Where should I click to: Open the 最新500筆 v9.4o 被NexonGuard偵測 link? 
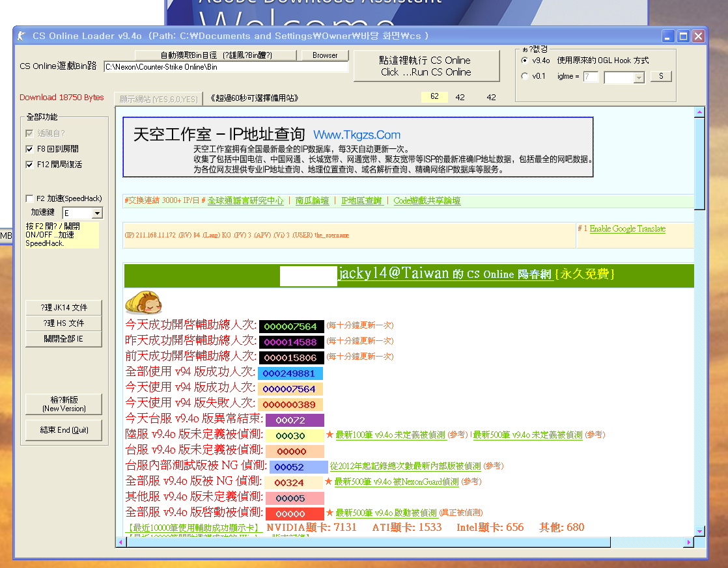397,481
